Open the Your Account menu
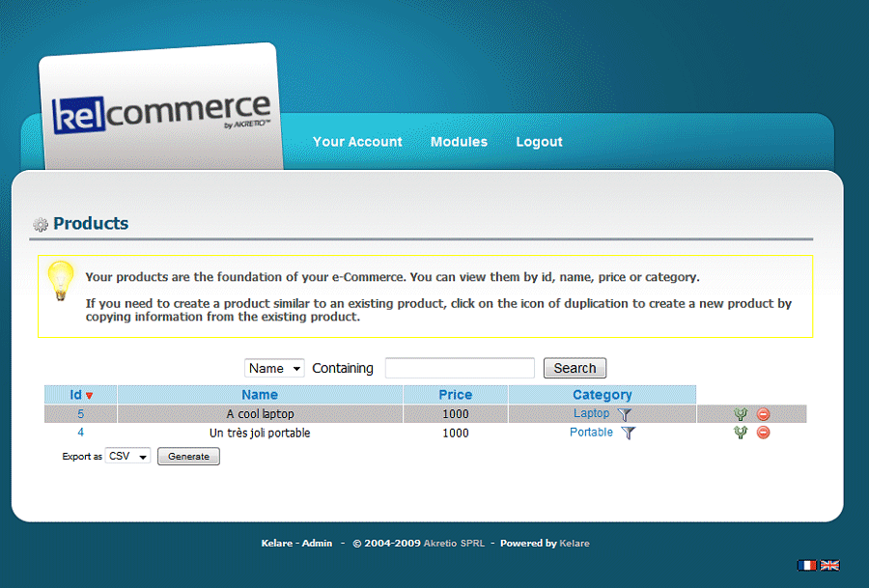 pyautogui.click(x=357, y=142)
